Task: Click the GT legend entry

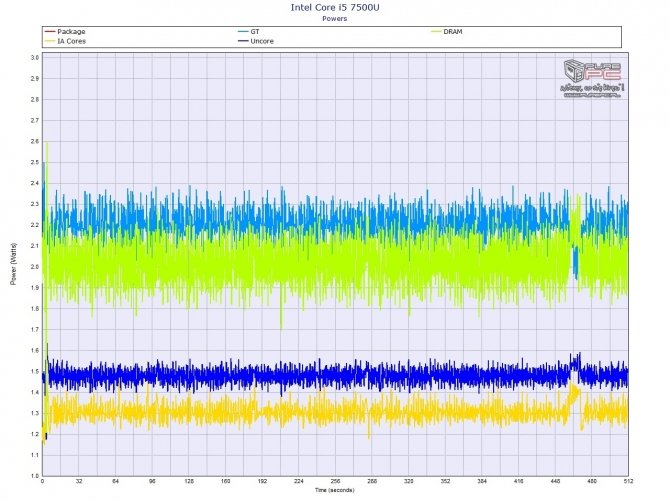Action: point(249,32)
